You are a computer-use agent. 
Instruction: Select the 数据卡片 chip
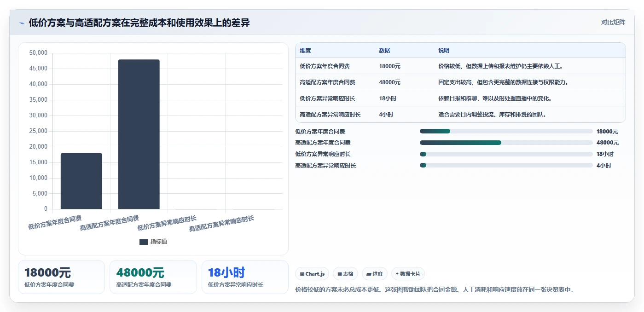pos(408,274)
